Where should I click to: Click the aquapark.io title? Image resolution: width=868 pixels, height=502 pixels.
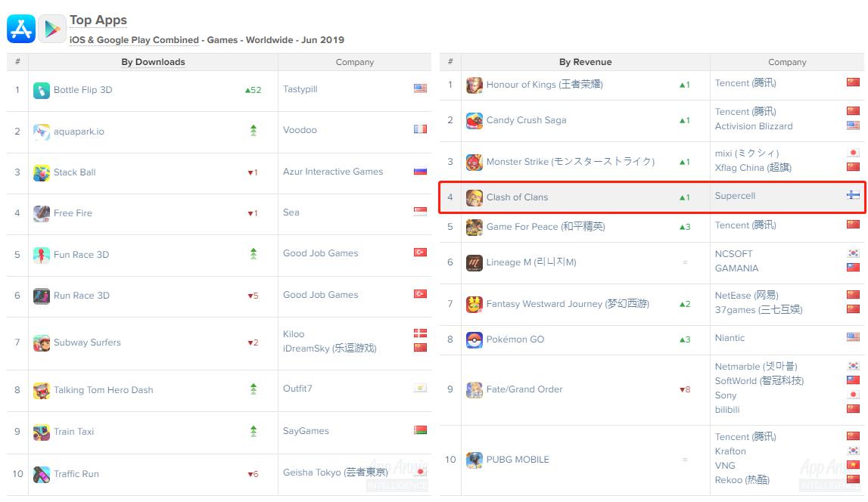click(79, 132)
